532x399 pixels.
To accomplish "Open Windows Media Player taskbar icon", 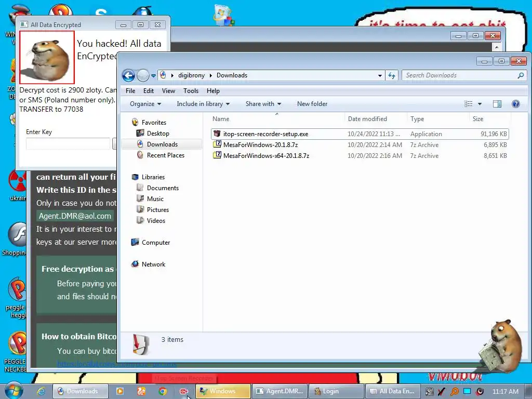I will [120, 391].
